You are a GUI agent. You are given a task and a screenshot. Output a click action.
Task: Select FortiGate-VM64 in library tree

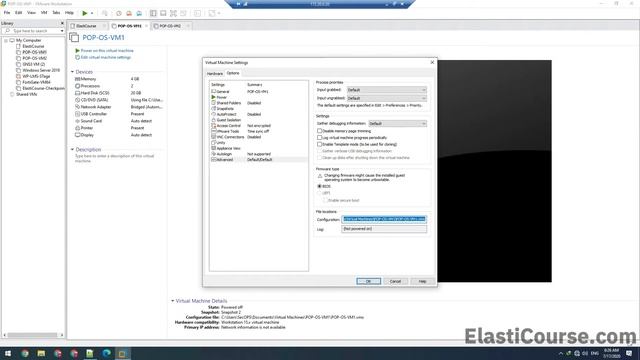tap(36, 82)
